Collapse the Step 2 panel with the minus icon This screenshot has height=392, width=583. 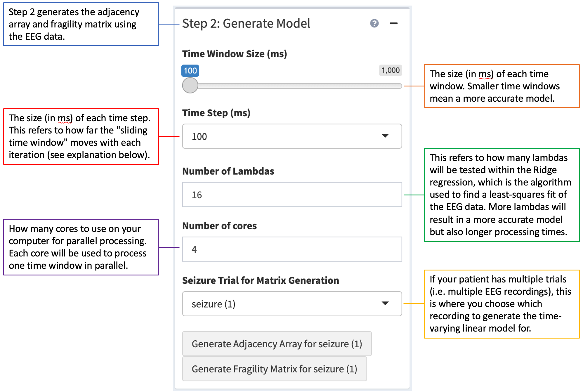[x=393, y=23]
